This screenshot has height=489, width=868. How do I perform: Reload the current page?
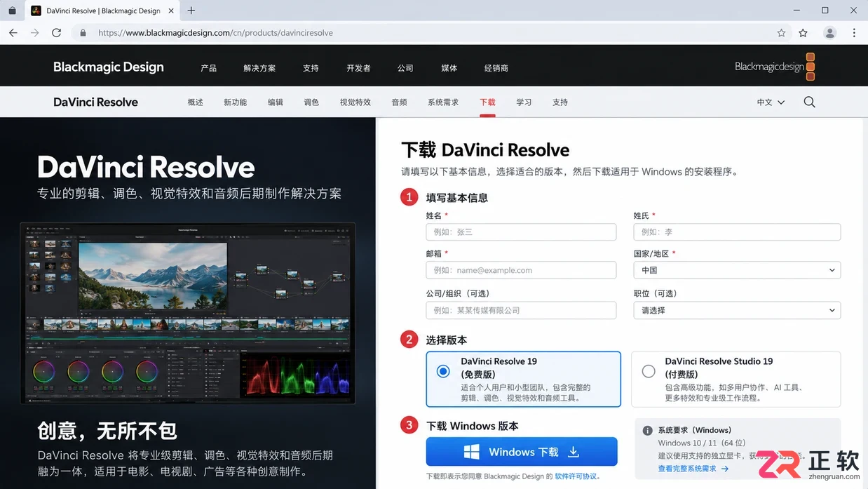coord(57,33)
